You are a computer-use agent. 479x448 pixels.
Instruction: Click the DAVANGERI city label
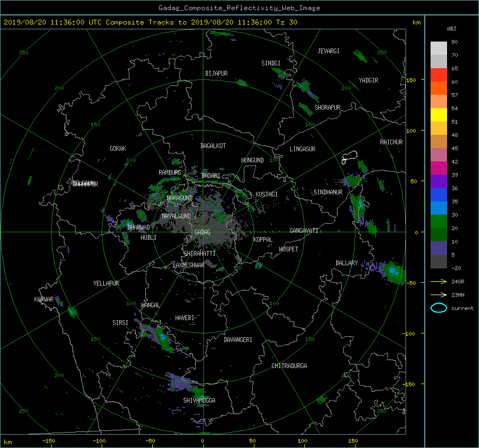click(x=238, y=340)
